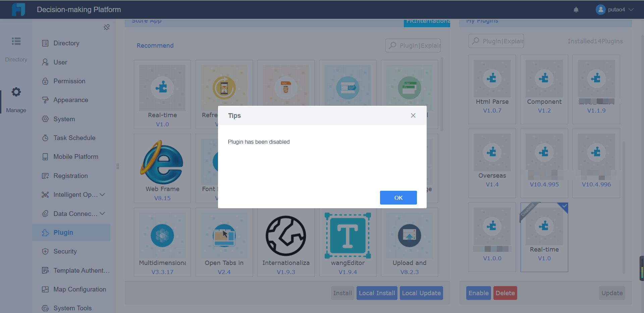
Task: Select the Plugin menu item
Action: [71, 232]
